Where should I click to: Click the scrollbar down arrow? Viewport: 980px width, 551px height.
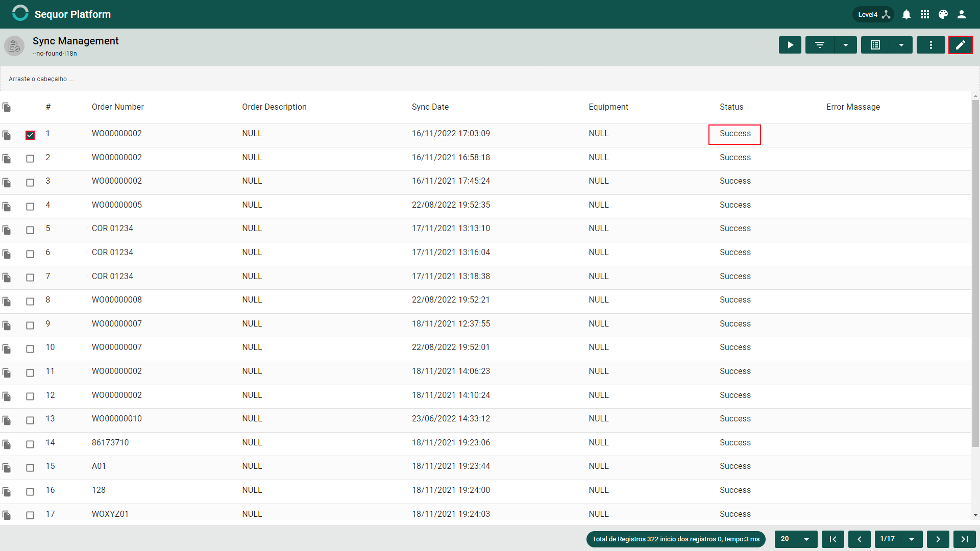click(975, 516)
